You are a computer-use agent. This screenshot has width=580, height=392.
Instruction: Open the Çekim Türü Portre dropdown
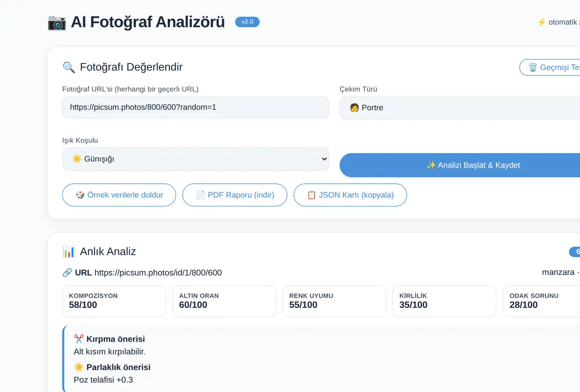point(460,107)
